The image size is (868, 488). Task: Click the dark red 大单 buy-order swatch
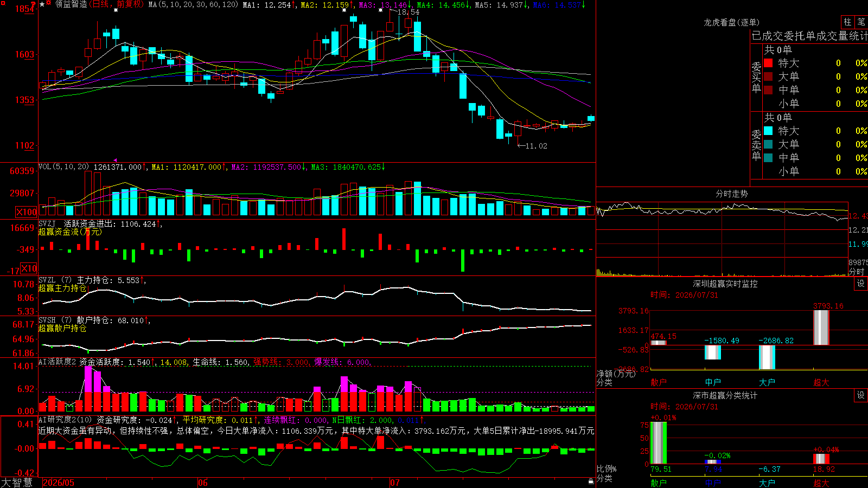[x=768, y=76]
